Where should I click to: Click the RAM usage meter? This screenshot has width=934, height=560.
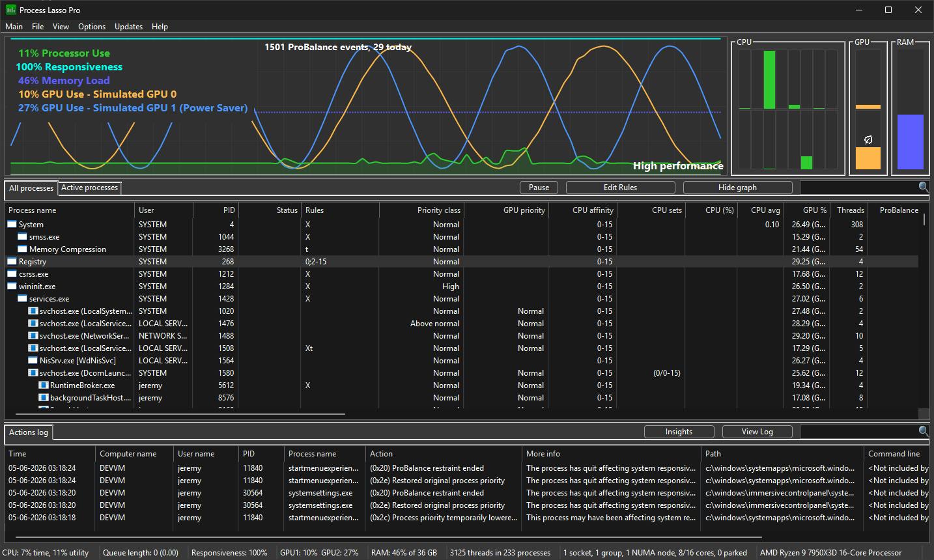[910, 109]
